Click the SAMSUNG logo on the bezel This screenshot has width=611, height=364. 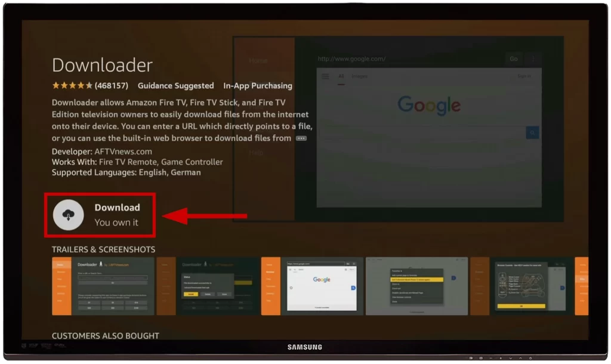pos(305,347)
